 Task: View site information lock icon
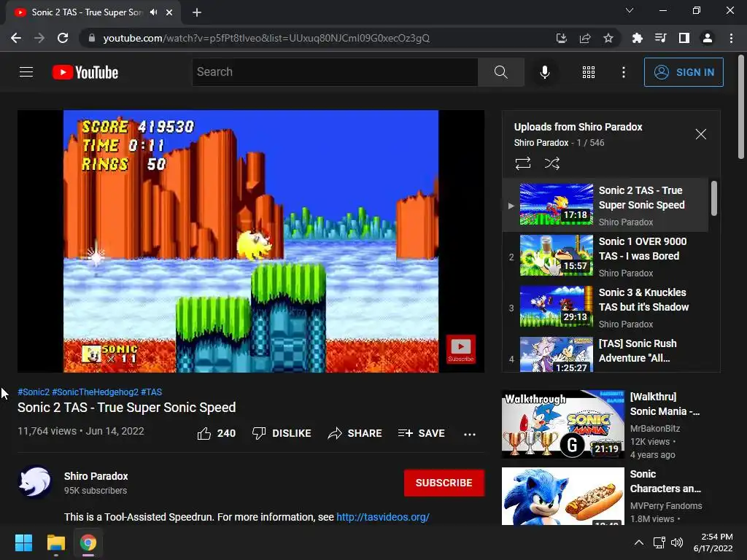click(x=92, y=38)
